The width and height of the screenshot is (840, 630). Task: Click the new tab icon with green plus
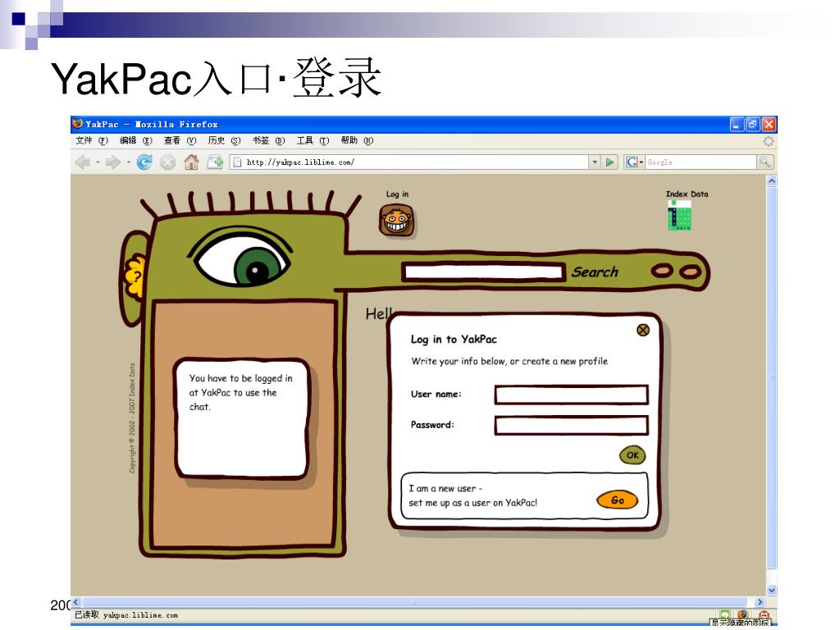click(x=216, y=162)
